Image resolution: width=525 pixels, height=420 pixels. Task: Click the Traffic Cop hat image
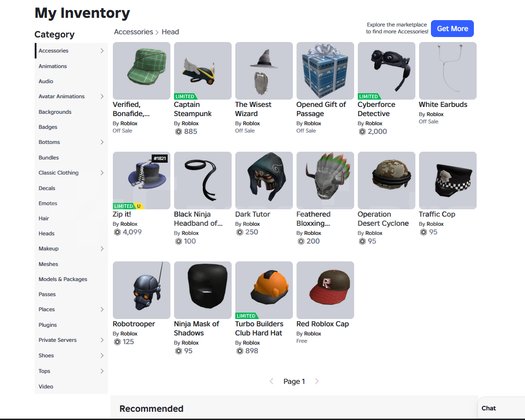point(448,181)
